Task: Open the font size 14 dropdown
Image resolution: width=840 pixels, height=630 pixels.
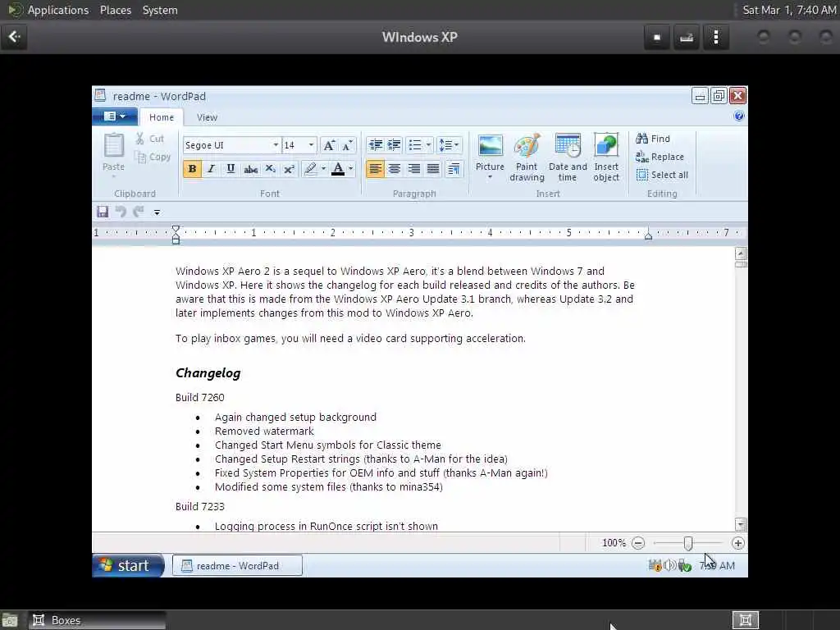Action: click(x=311, y=145)
